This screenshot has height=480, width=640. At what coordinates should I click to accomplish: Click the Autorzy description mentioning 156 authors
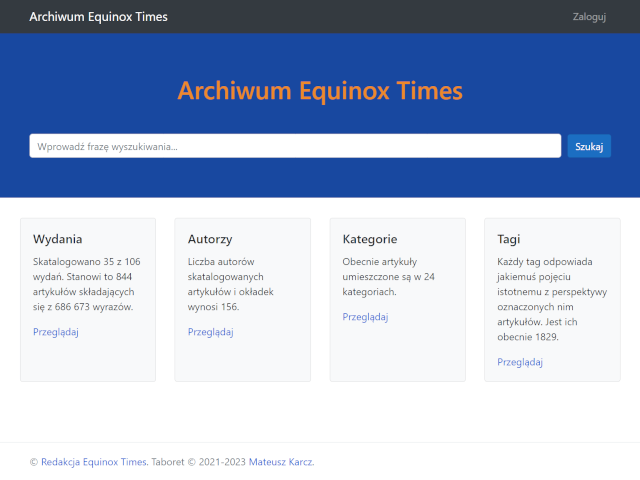(x=238, y=284)
